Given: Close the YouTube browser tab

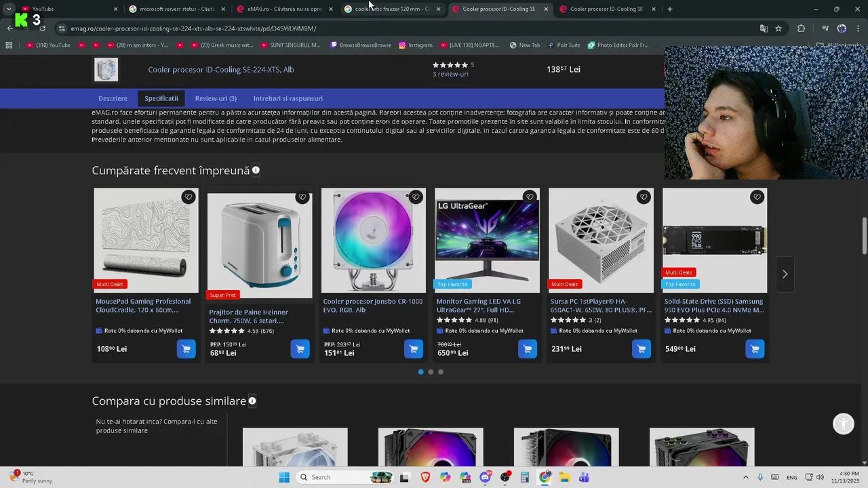Looking at the screenshot, I should point(115,9).
